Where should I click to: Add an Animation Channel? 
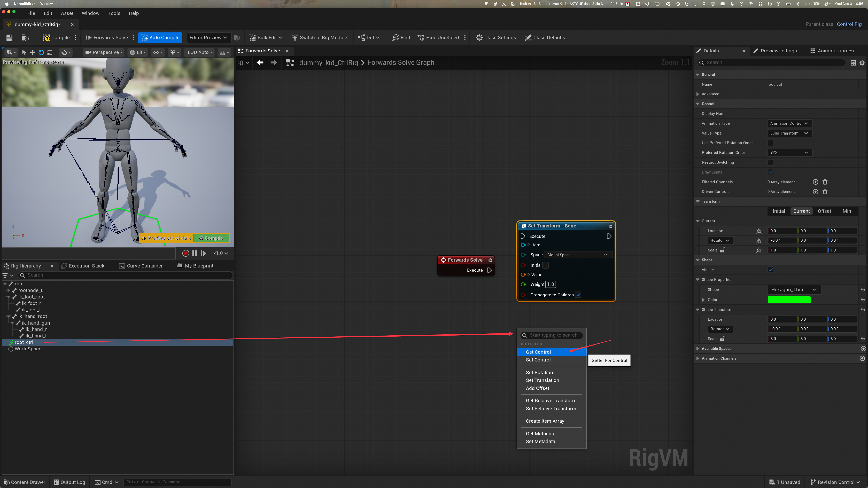[x=862, y=358]
